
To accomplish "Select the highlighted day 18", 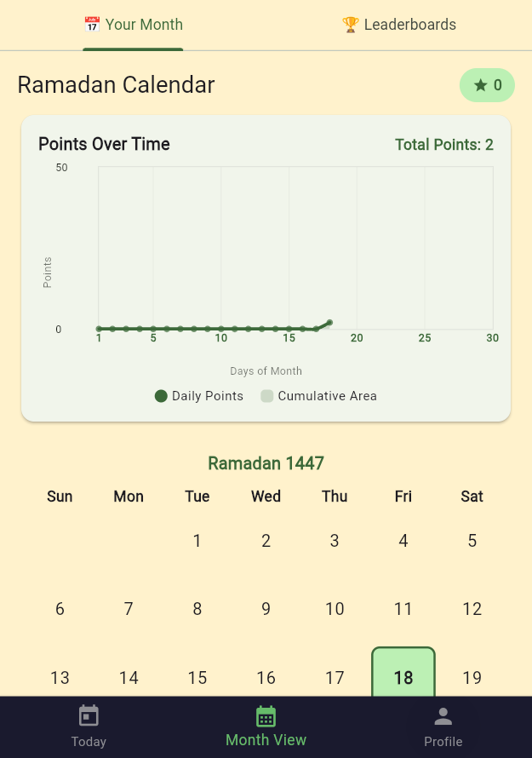I will coord(403,675).
